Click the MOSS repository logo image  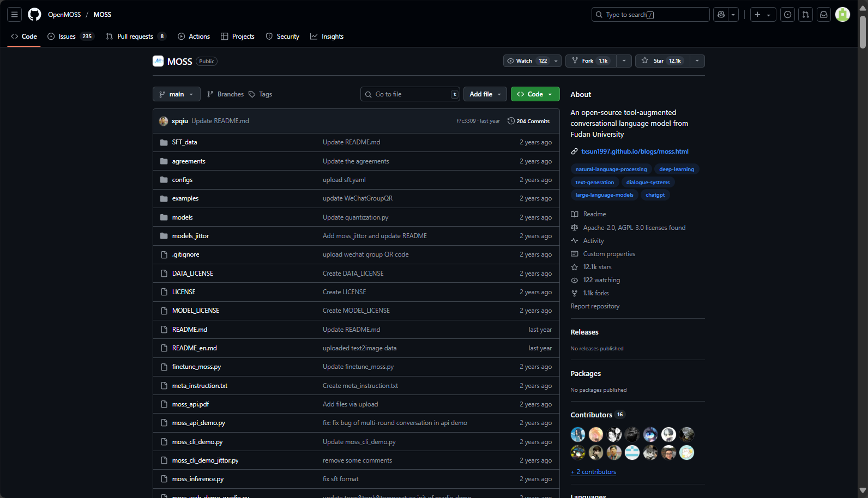tap(158, 61)
